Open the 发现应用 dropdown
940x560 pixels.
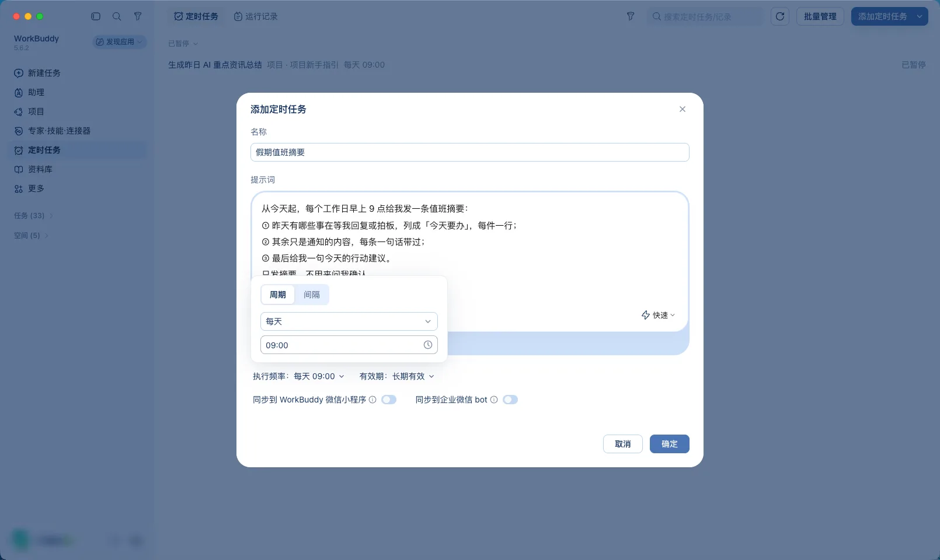pos(120,42)
